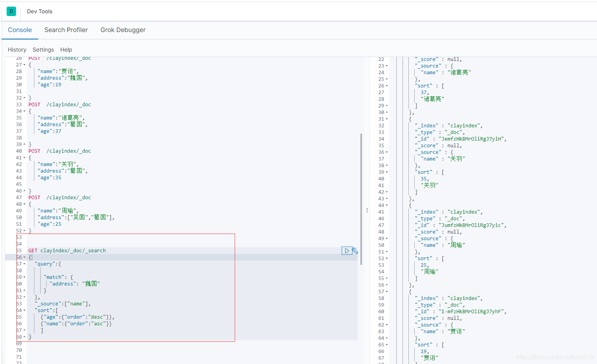Run the selected request with play icon

click(x=347, y=251)
